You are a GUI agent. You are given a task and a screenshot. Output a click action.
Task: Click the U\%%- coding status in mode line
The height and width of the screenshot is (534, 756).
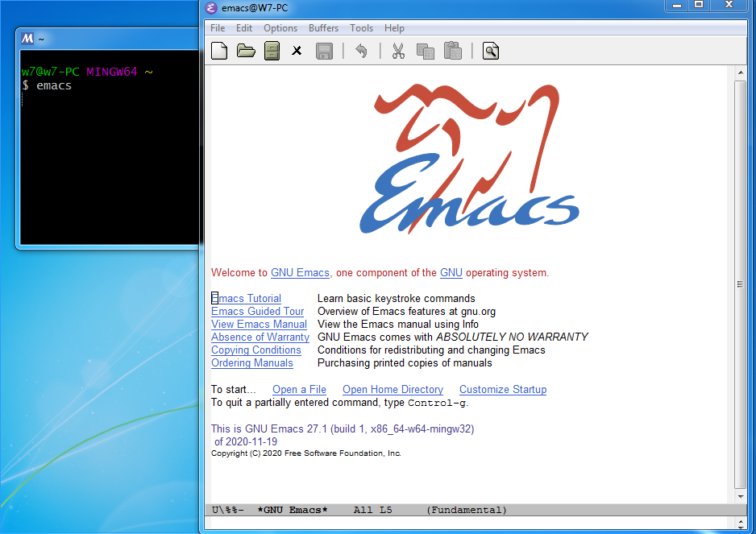(x=228, y=510)
